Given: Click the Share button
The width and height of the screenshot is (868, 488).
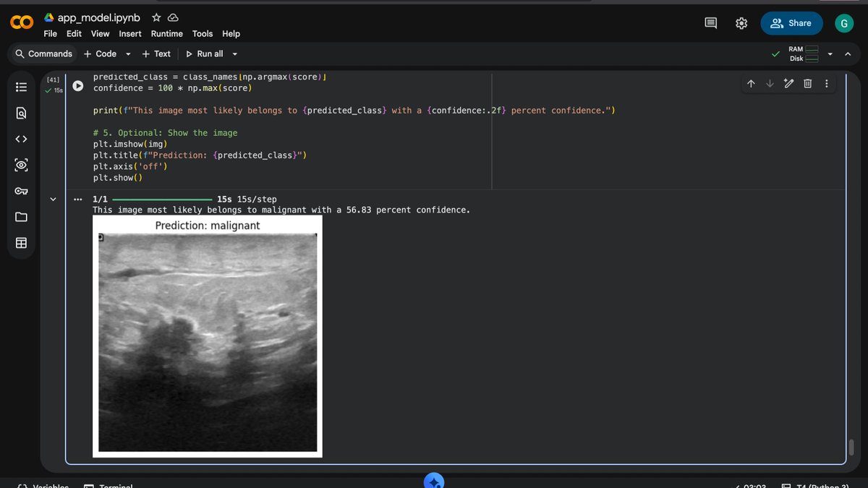Looking at the screenshot, I should point(791,23).
